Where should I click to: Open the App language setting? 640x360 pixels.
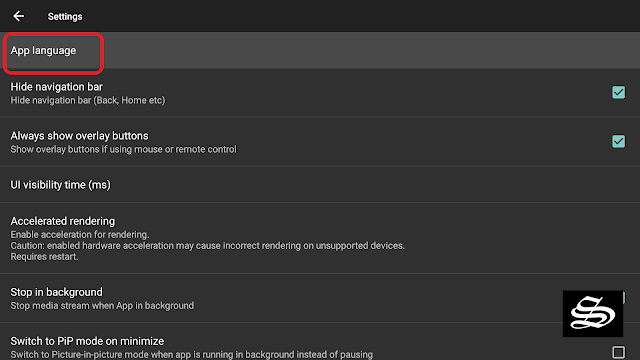320,50
